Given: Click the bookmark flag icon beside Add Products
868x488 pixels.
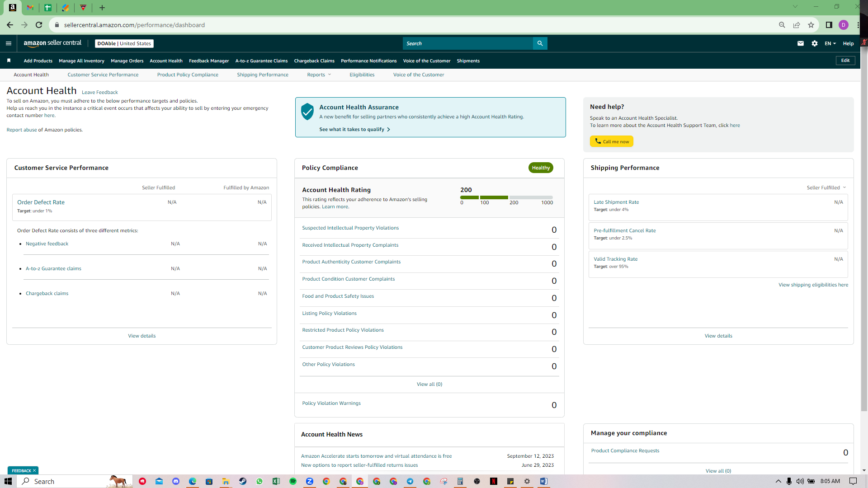Looking at the screenshot, I should click(9, 61).
